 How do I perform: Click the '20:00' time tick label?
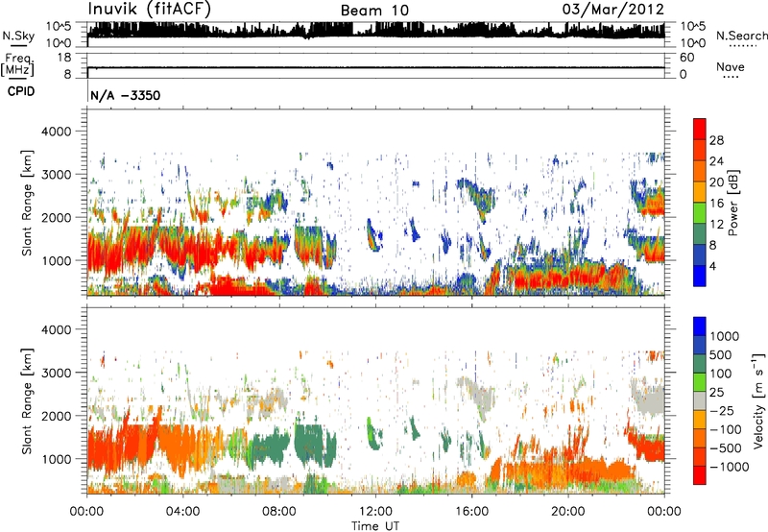coord(567,512)
